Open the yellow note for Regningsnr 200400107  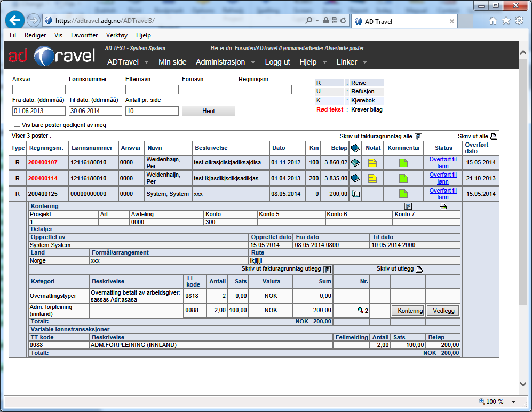click(x=372, y=163)
